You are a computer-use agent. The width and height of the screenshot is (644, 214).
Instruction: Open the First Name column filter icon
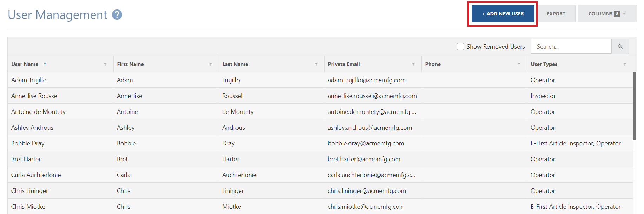click(211, 64)
